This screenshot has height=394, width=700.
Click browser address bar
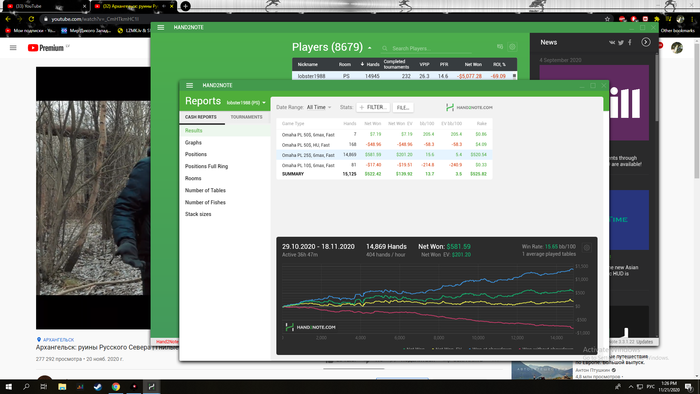tap(321, 19)
